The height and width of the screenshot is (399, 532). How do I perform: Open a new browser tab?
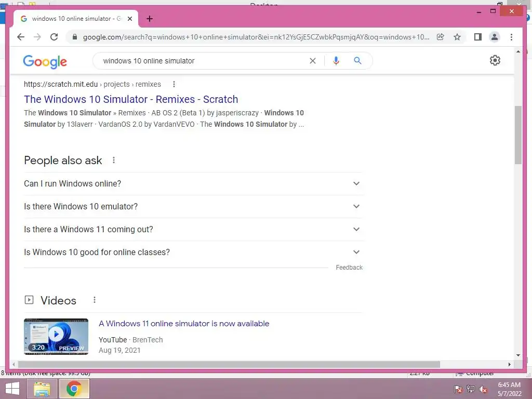[x=150, y=19]
